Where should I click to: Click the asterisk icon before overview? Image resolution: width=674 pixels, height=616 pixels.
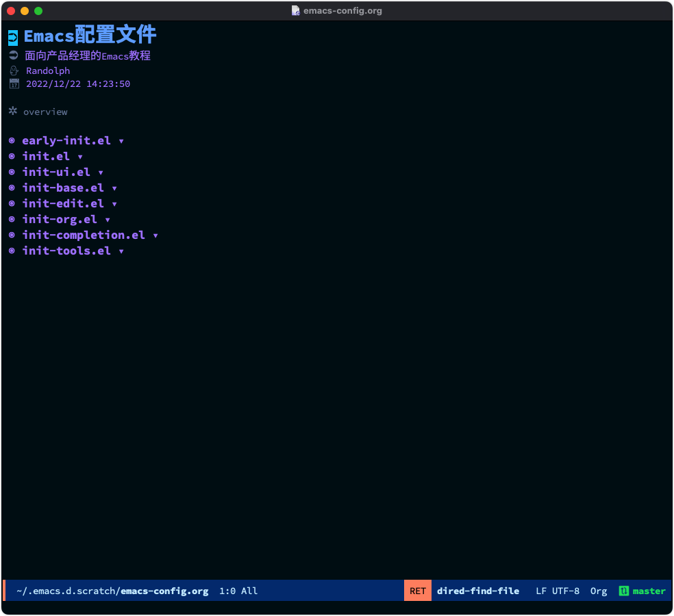pos(13,112)
